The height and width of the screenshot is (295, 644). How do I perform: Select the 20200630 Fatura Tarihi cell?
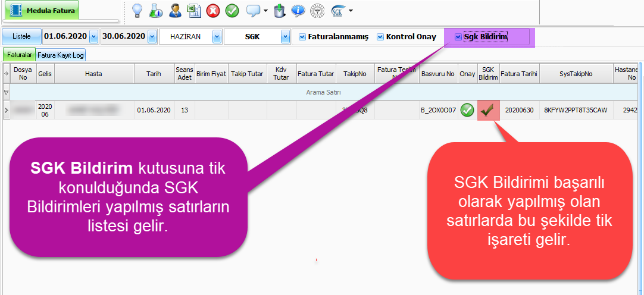(520, 110)
